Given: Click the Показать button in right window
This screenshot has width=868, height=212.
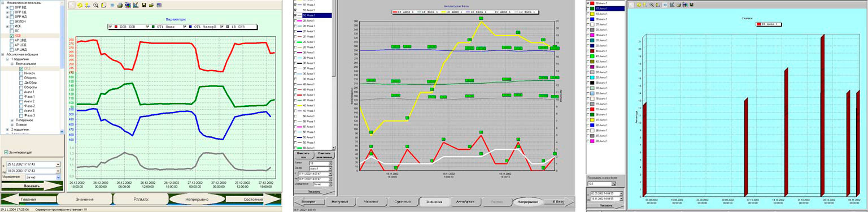Looking at the screenshot, I should pyautogui.click(x=605, y=205).
